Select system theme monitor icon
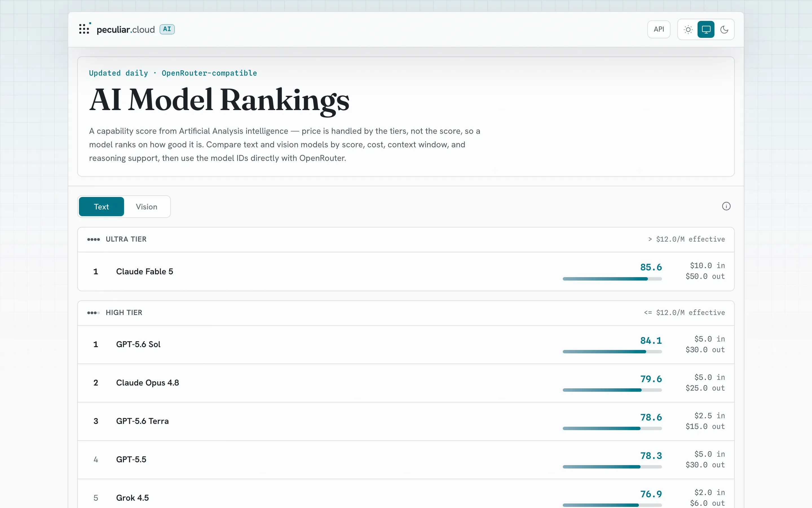This screenshot has height=508, width=812. [706, 30]
